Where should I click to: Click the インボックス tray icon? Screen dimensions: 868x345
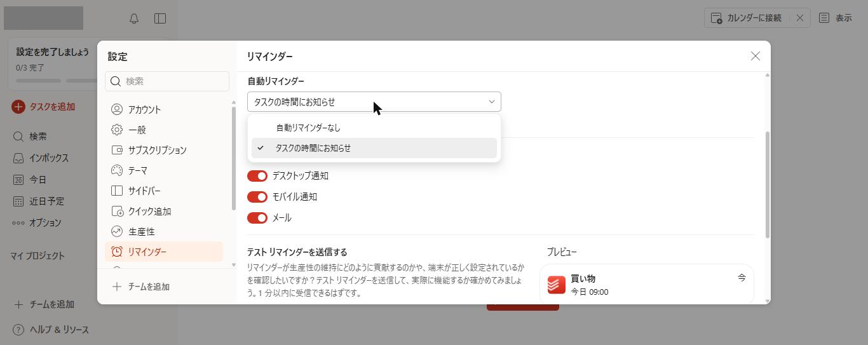(18, 158)
